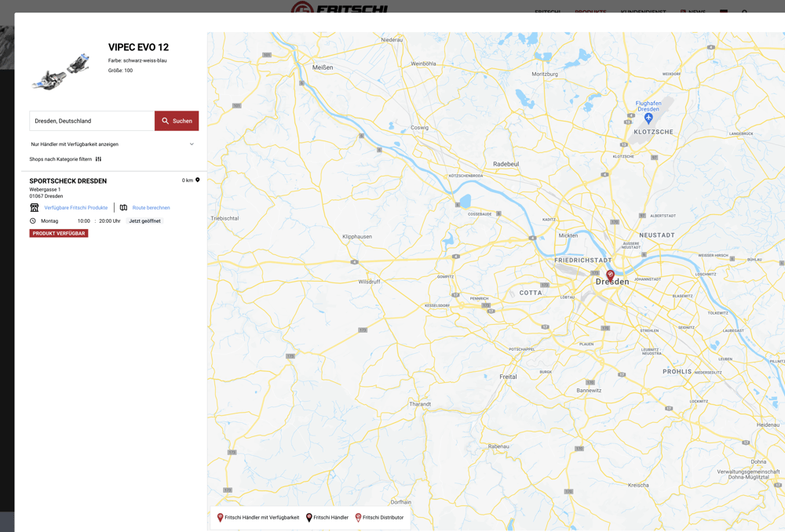785x532 pixels.
Task: Open the dealer availability filter dropdown
Action: (112, 144)
